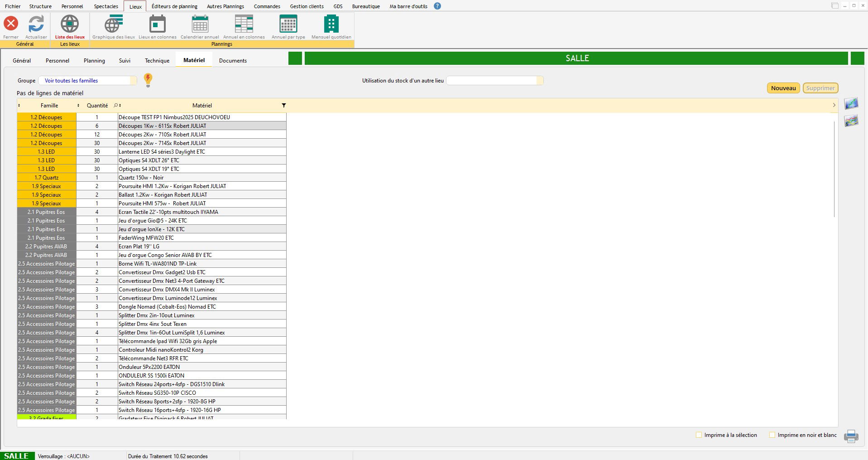Open the Calendrier annuel view

pyautogui.click(x=200, y=24)
